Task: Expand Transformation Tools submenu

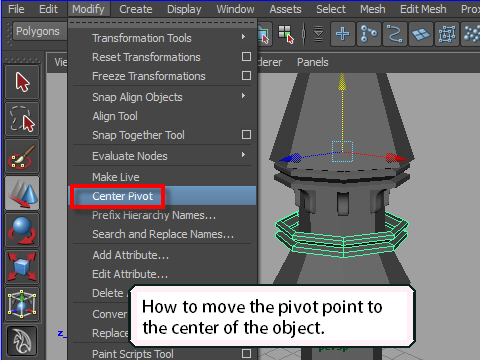Action: tap(244, 37)
